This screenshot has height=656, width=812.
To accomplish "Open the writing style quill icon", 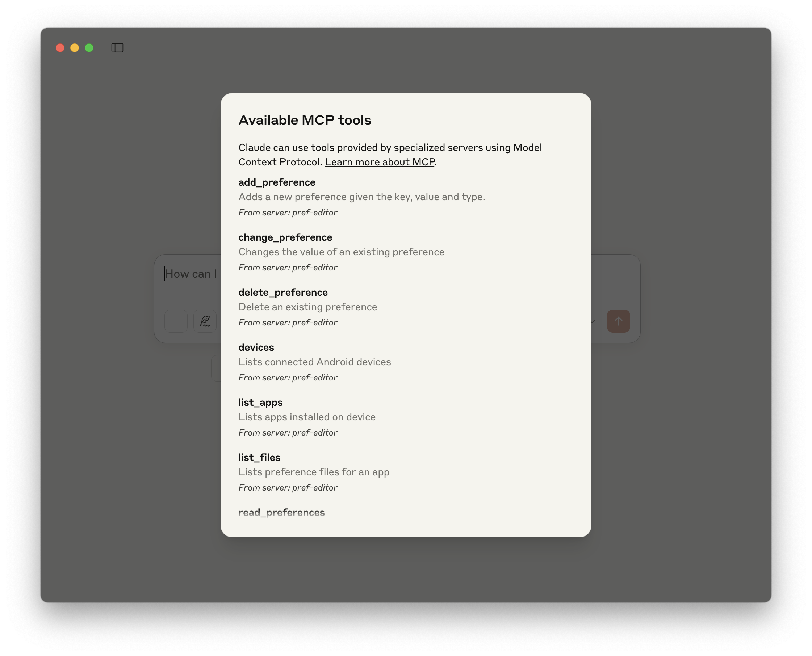I will (205, 321).
